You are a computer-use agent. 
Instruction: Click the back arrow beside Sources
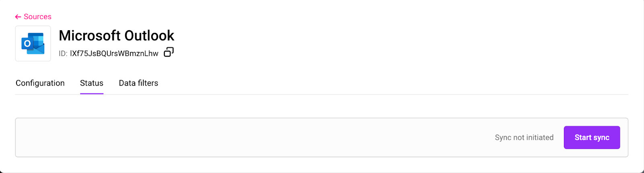point(18,17)
